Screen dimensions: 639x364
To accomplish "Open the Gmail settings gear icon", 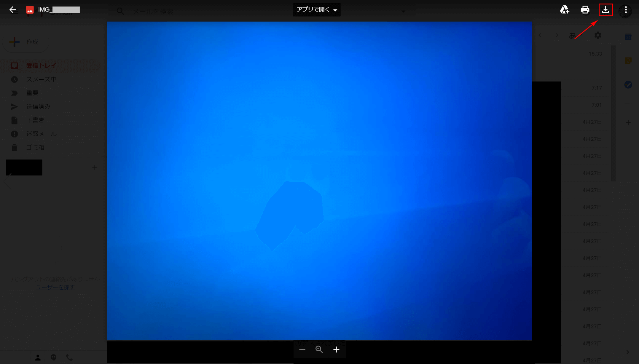I will 598,35.
